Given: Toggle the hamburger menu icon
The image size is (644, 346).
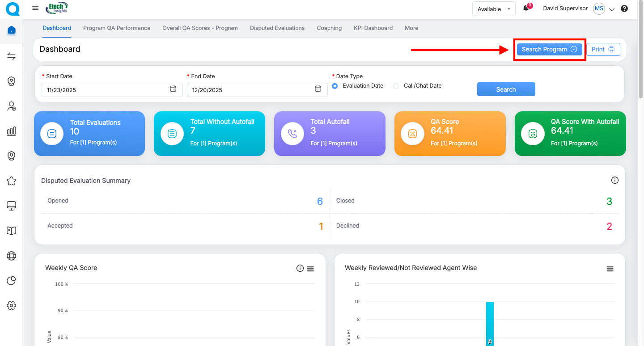Looking at the screenshot, I should [x=35, y=8].
